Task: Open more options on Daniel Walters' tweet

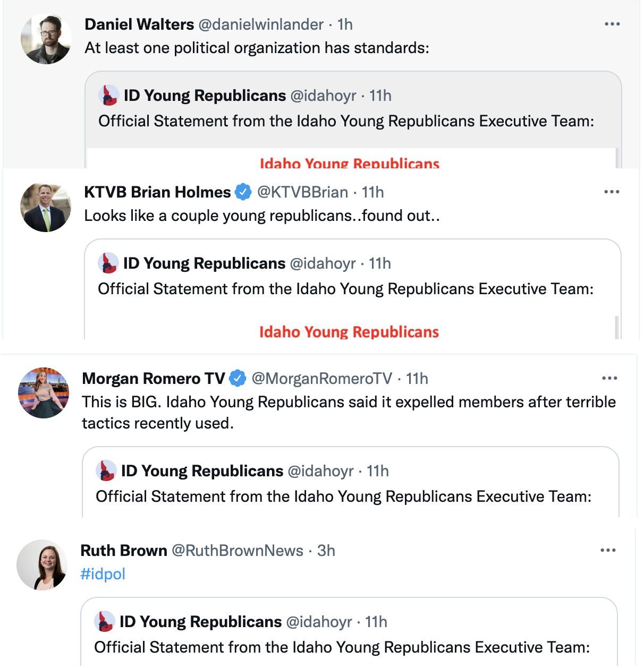Action: (612, 24)
